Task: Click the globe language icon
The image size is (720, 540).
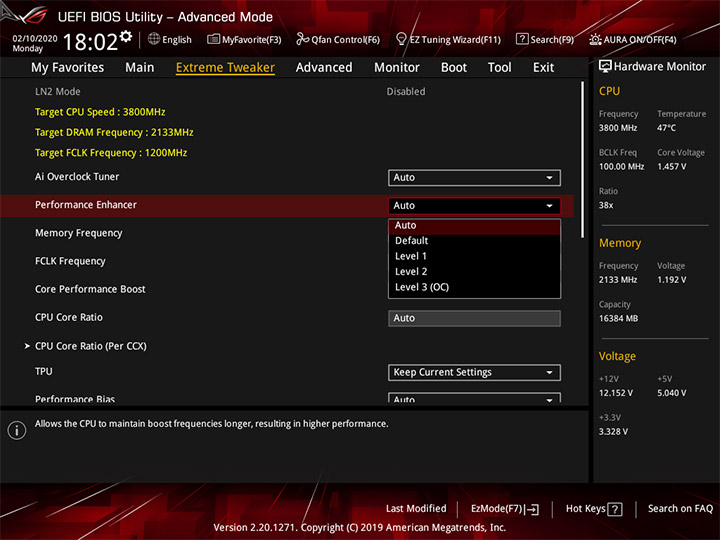Action: (154, 39)
